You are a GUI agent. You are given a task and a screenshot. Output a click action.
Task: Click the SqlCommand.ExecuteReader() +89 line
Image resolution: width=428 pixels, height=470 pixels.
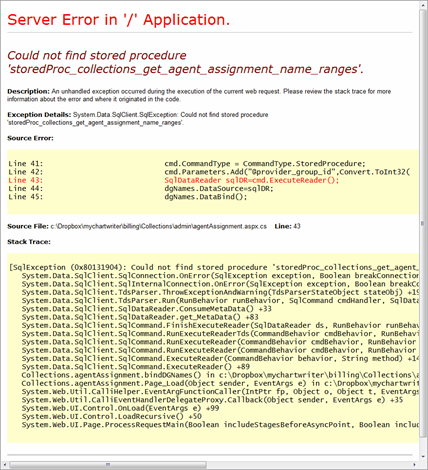[136, 367]
